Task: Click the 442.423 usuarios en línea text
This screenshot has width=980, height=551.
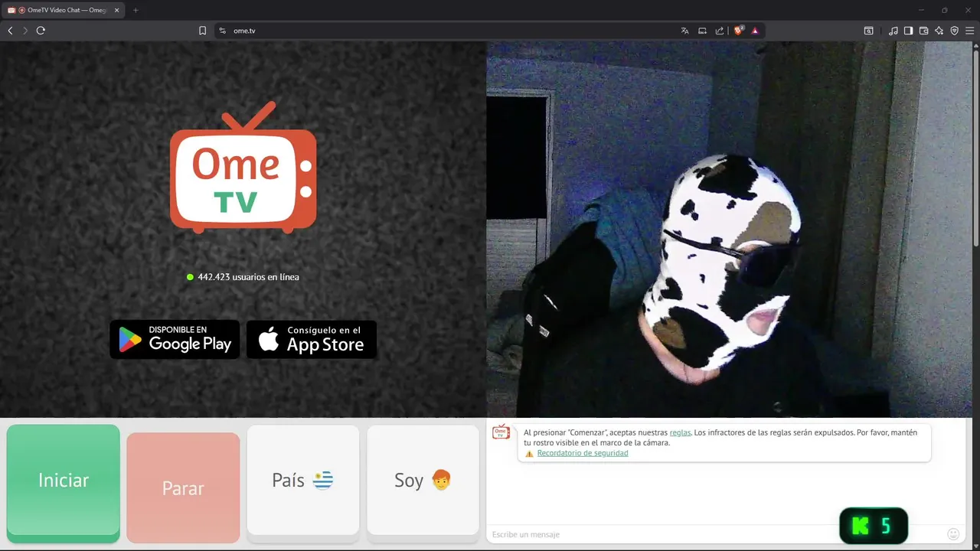Action: point(248,277)
